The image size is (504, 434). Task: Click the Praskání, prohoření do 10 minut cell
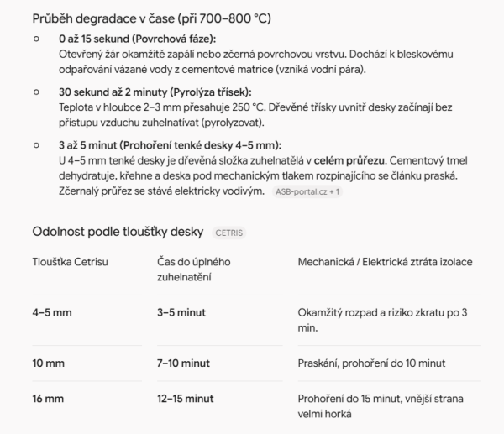(x=371, y=363)
